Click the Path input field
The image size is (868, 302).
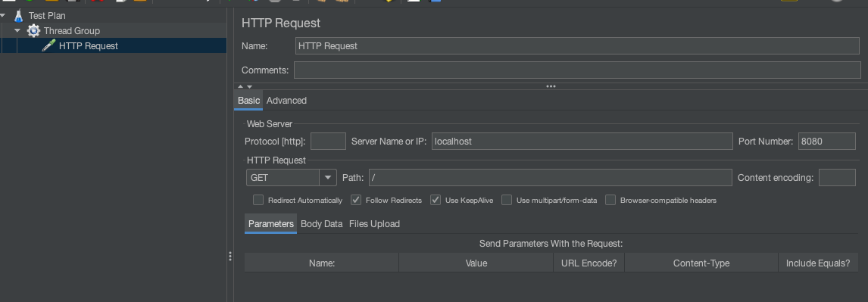550,178
